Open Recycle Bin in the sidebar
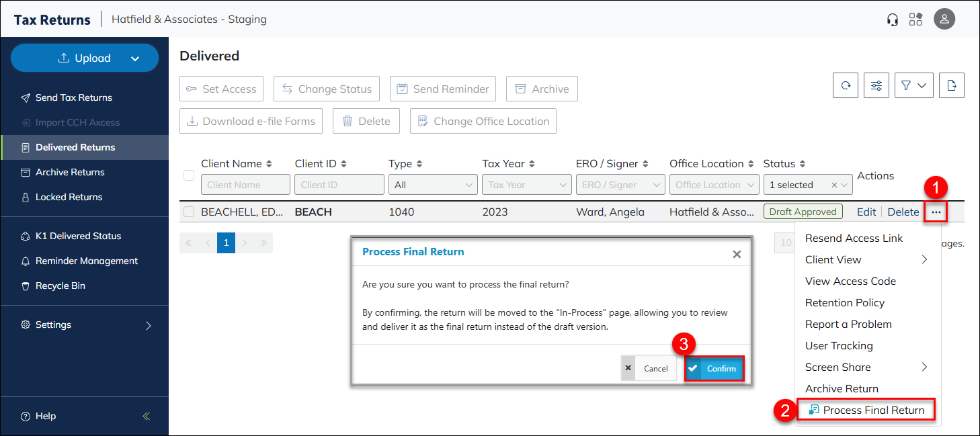The image size is (980, 436). click(x=60, y=286)
